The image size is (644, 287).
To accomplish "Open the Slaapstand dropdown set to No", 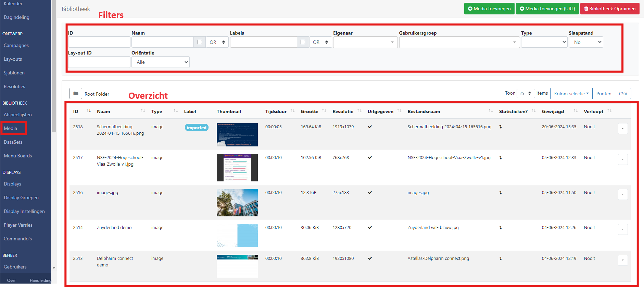I will click(x=586, y=42).
